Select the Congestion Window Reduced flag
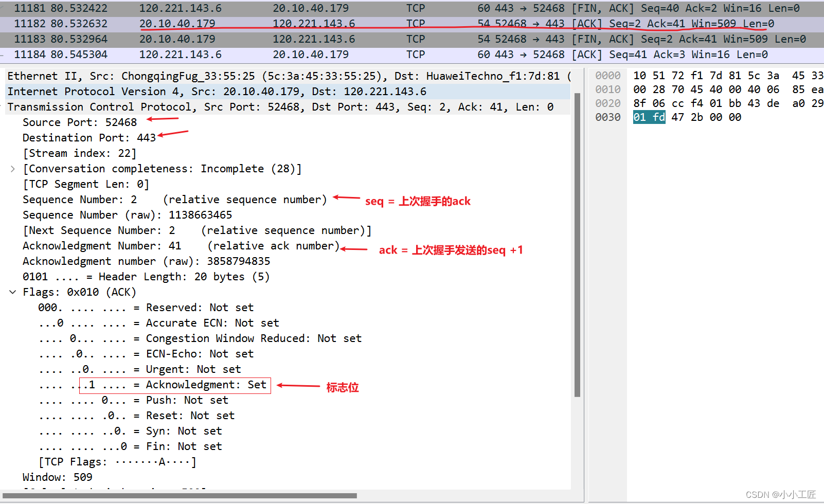Image resolution: width=824 pixels, height=504 pixels. click(x=200, y=338)
